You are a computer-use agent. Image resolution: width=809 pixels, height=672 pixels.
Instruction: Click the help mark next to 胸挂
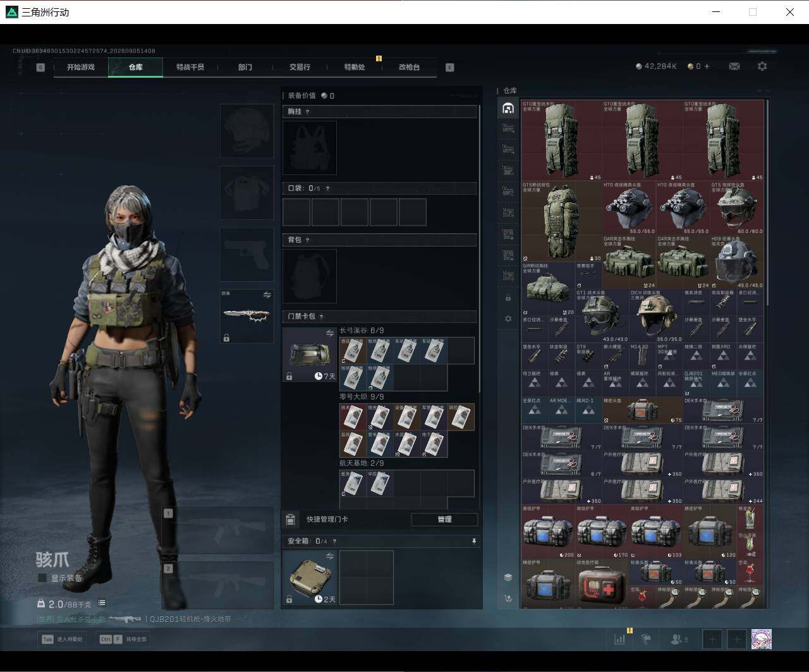coord(308,112)
